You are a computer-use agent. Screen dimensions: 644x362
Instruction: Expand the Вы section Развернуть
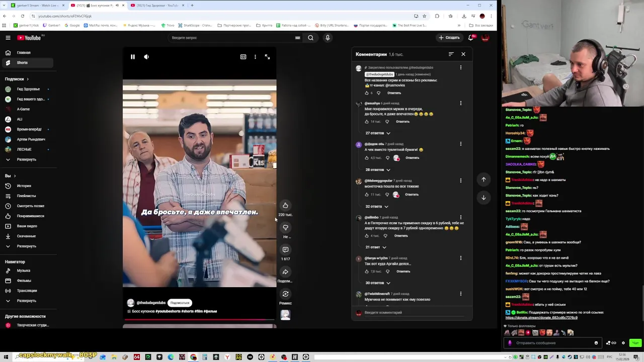pos(28,246)
